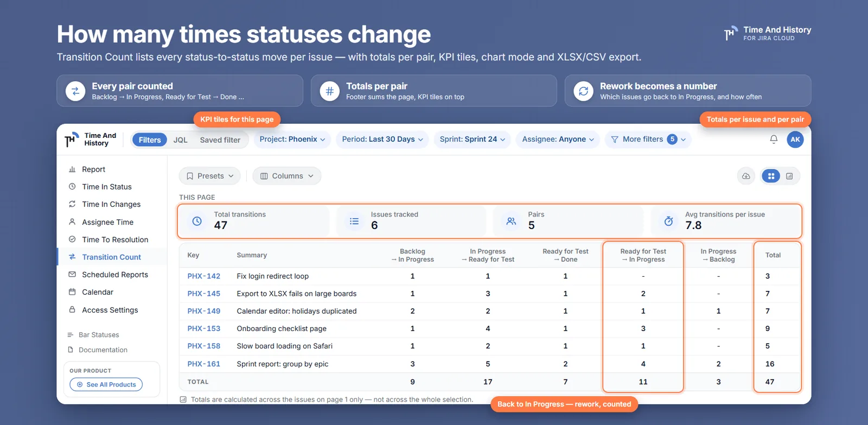Click the Time To Resolution check icon
This screenshot has width=868, height=425.
click(x=72, y=239)
